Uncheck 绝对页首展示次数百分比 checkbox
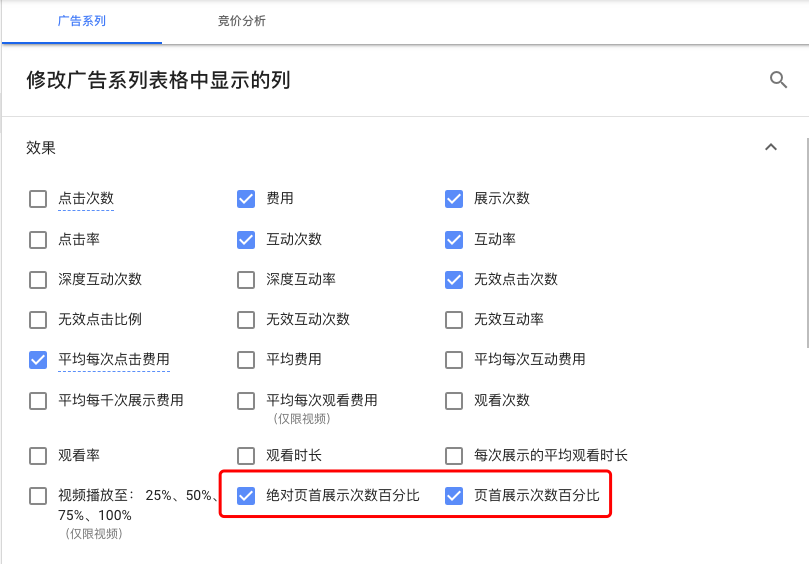 click(246, 496)
